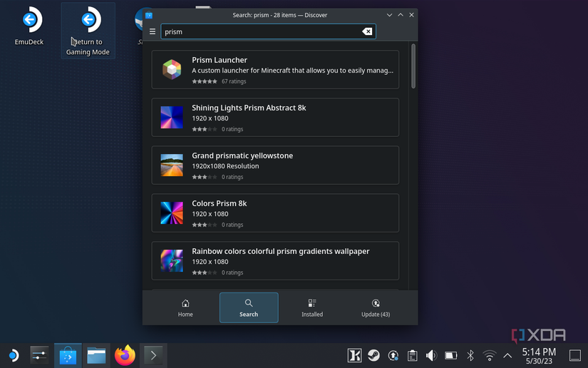
Task: Open the Steam tray icon
Action: coord(373,355)
